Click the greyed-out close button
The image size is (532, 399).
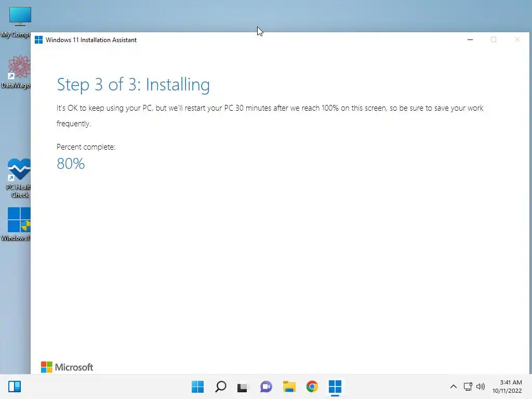(x=517, y=39)
